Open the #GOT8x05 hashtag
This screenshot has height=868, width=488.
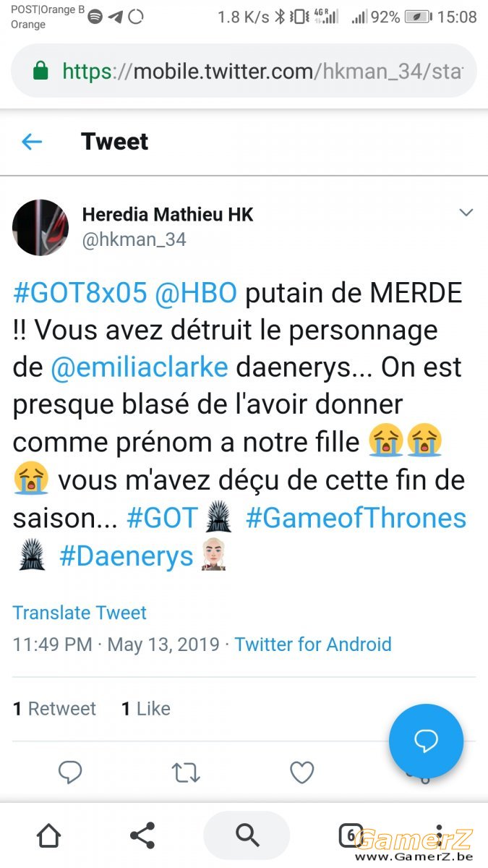click(x=81, y=293)
